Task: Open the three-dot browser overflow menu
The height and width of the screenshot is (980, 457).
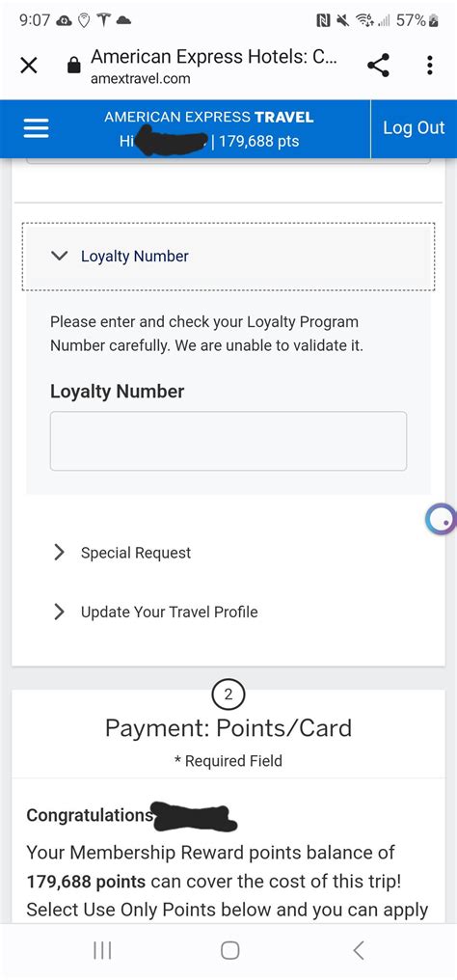Action: [430, 65]
